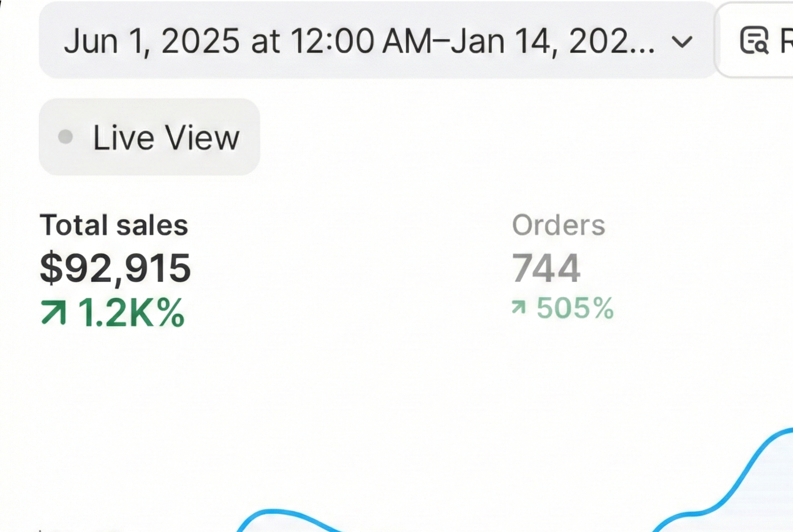Click the upward arrow next to 505%

519,308
